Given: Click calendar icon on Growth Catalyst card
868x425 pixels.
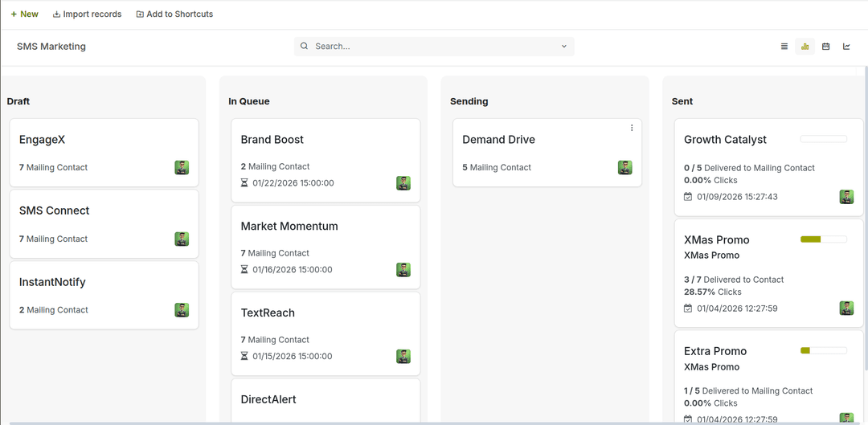Looking at the screenshot, I should 688,197.
